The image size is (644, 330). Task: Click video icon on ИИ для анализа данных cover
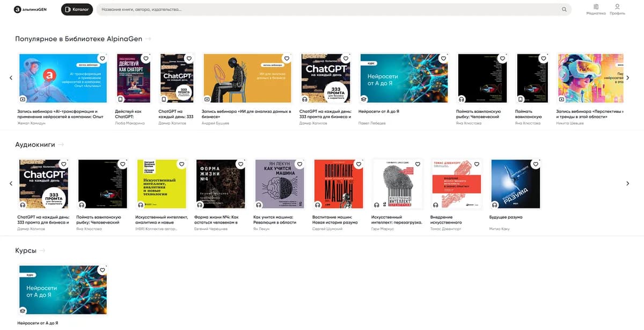pos(207,99)
